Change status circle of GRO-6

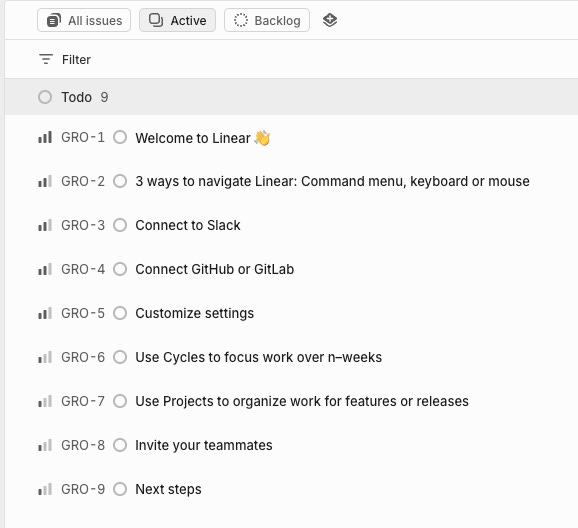tap(120, 357)
